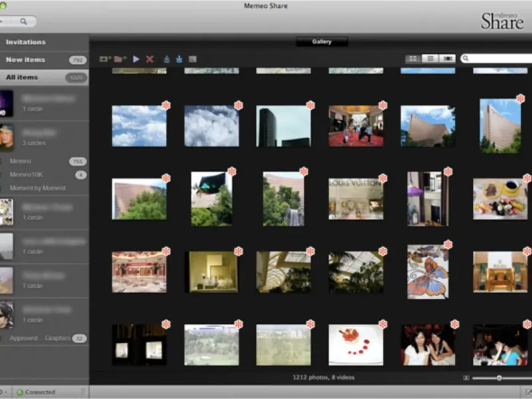Image resolution: width=532 pixels, height=399 pixels.
Task: Switch to filmstrip view
Action: (447, 59)
